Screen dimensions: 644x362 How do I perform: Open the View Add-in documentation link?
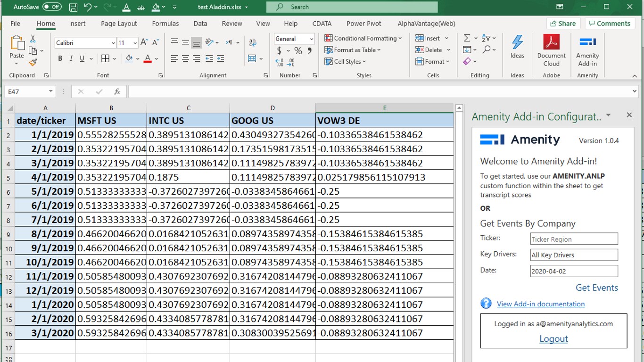(x=540, y=304)
